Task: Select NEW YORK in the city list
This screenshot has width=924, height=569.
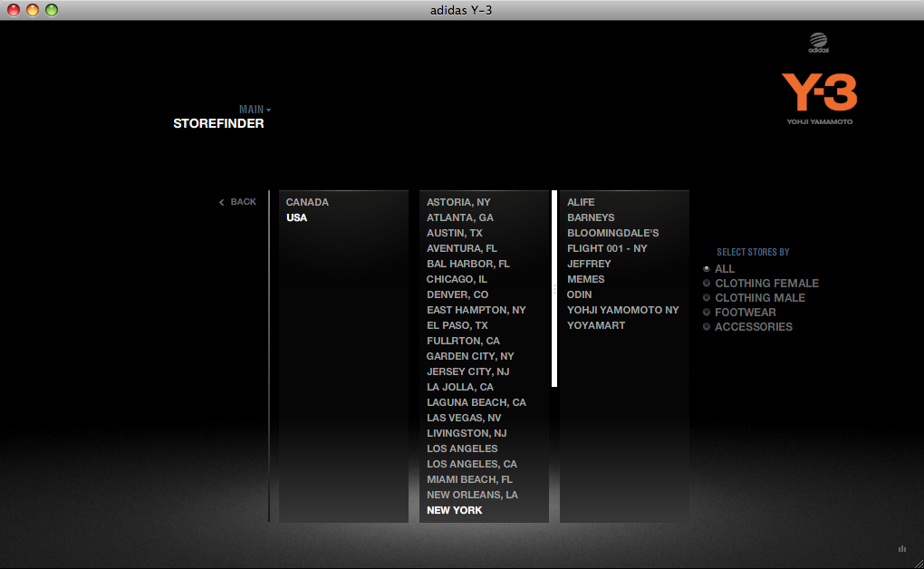Action: click(x=455, y=510)
